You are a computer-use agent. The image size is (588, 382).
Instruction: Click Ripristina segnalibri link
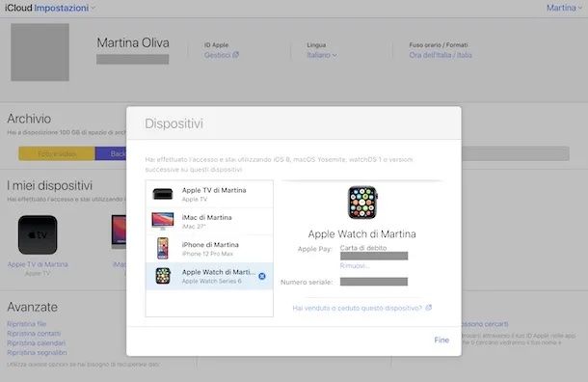[37, 353]
